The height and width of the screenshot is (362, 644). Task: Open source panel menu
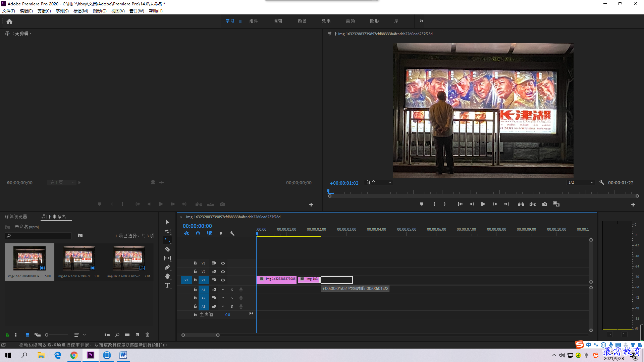(35, 34)
